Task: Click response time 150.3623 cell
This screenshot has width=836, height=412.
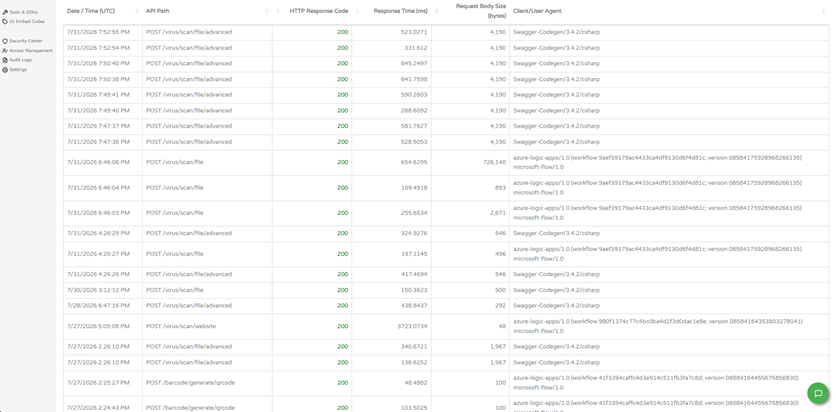Action: click(x=414, y=290)
